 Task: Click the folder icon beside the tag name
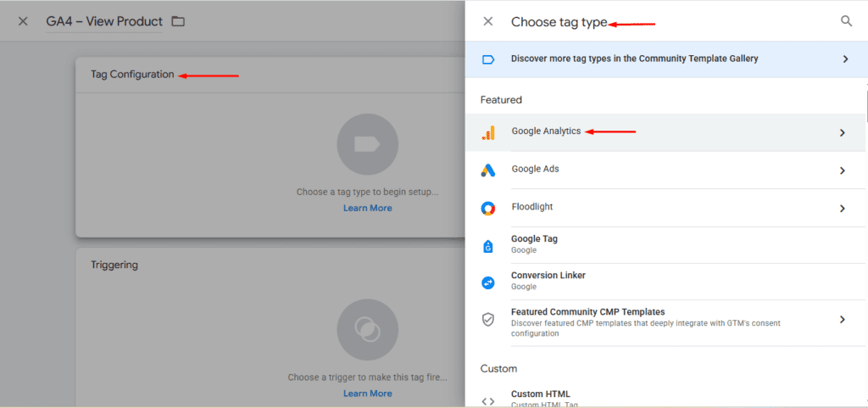click(x=178, y=21)
